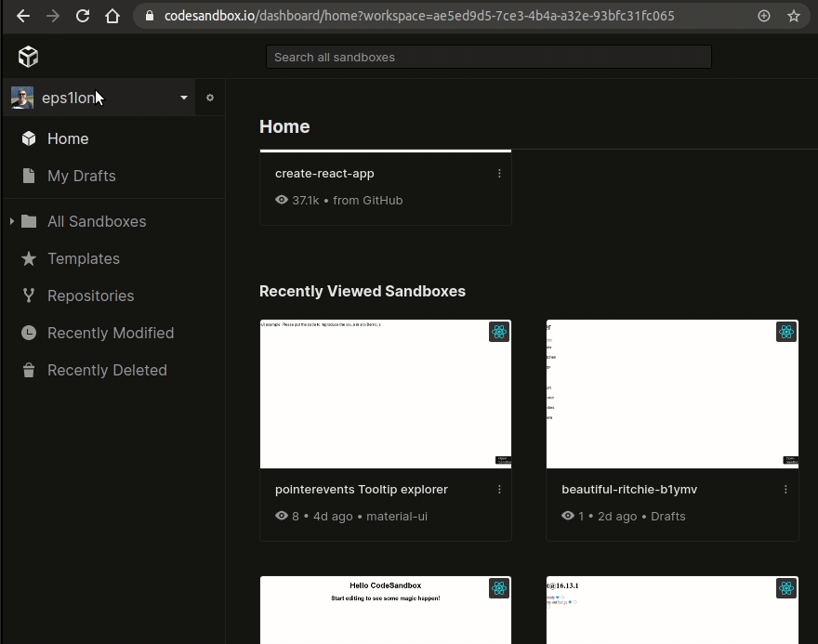Focus the Search all sandboxes field

click(x=489, y=57)
